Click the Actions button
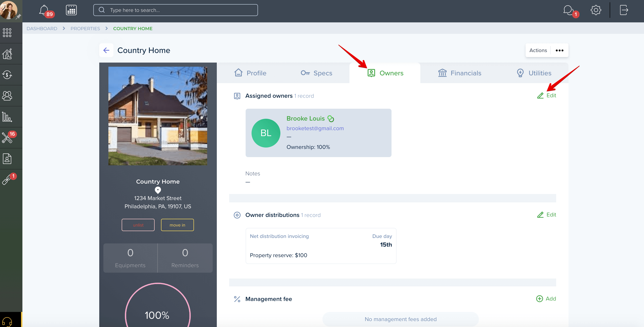Image resolution: width=644 pixels, height=327 pixels. pyautogui.click(x=538, y=50)
